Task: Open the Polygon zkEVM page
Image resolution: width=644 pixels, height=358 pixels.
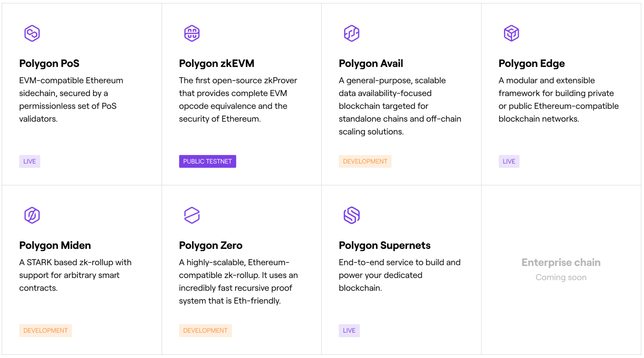Action: (216, 63)
